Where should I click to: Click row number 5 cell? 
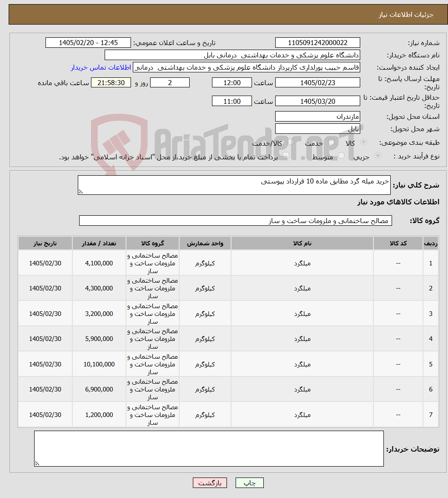pyautogui.click(x=431, y=364)
